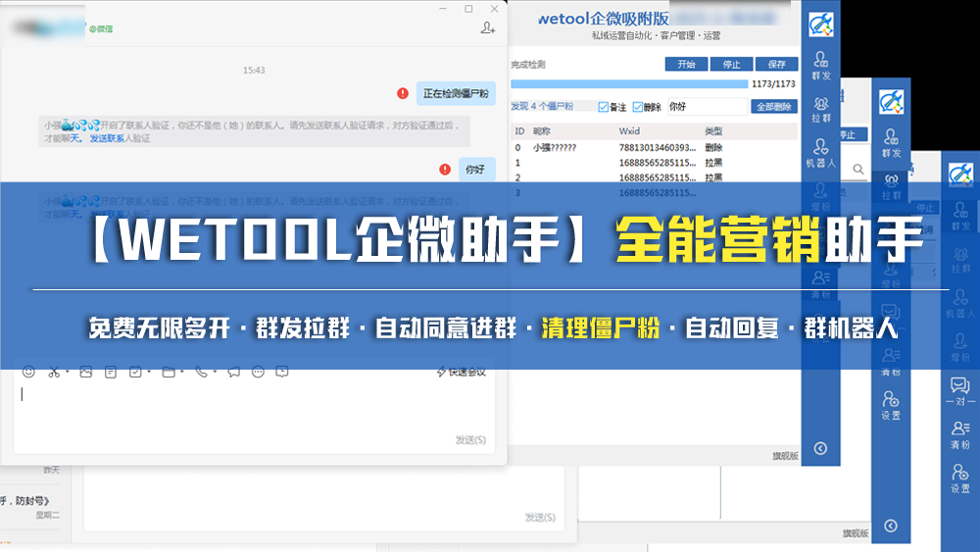980x552 pixels.
Task: Expand the phone call dropdown arrow
Action: pos(213,374)
